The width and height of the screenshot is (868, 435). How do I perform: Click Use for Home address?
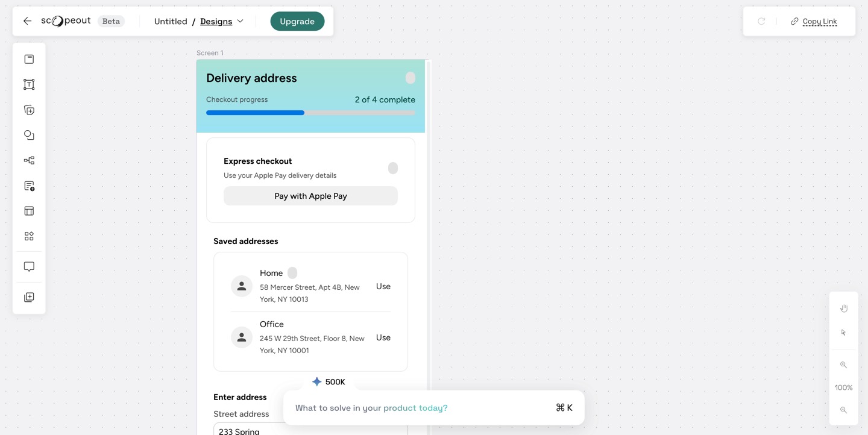383,286
